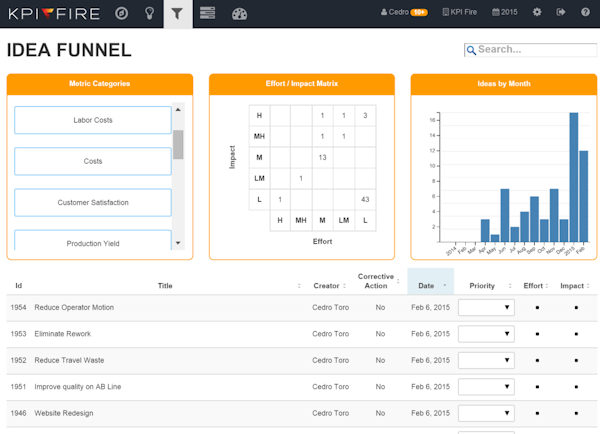Open Priority dropdown for Reduce Operator Motion
Screen dimensions: 600x434
(486, 308)
